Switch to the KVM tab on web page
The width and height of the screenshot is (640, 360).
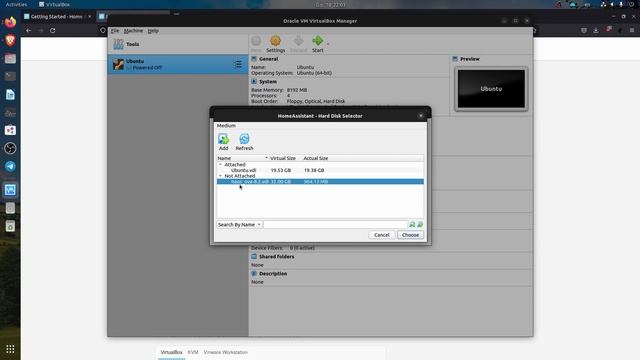[x=193, y=352]
